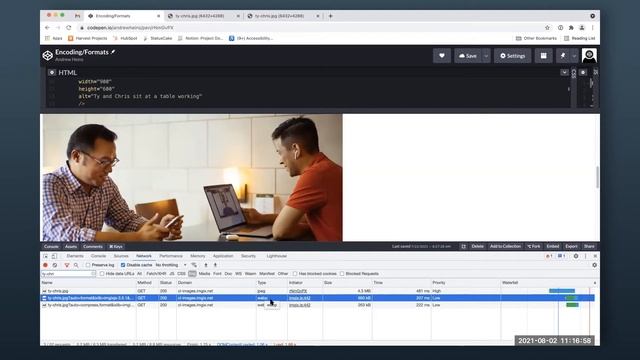Select the Fetch/XHR filter type

coord(156,273)
